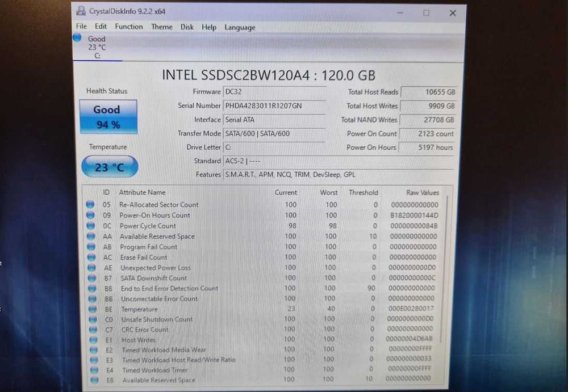Click the status dot for Unexpected Power Loss
This screenshot has width=568, height=392.
(x=91, y=268)
